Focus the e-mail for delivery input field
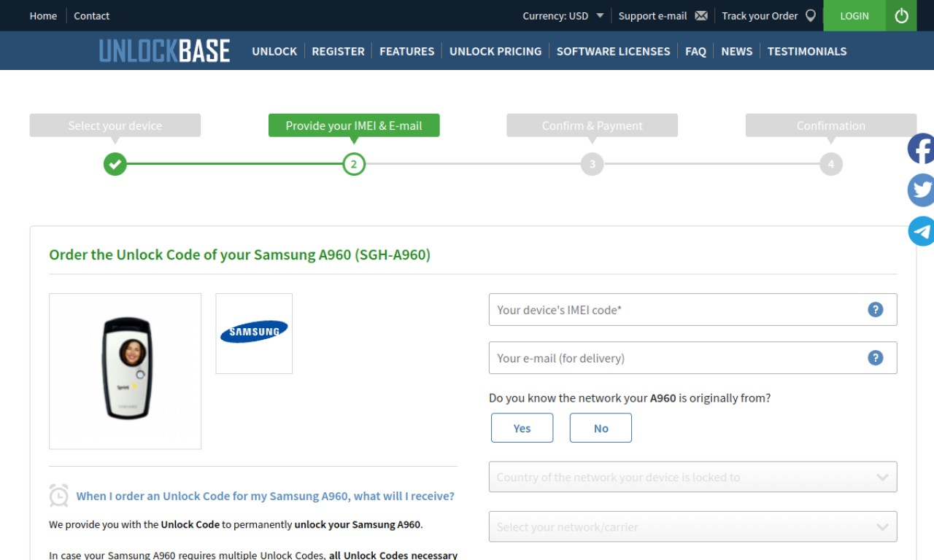 pyautogui.click(x=692, y=358)
